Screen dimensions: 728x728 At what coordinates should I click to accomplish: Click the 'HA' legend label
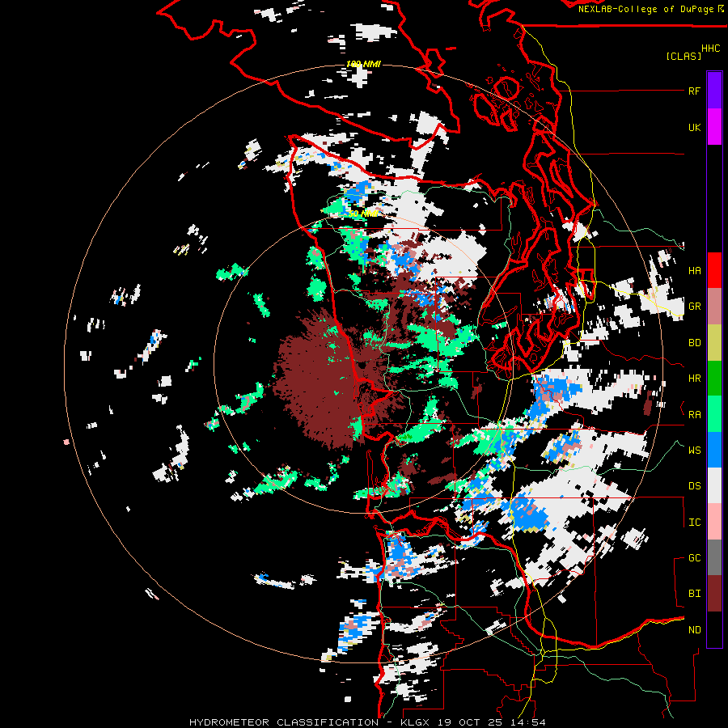click(x=694, y=271)
